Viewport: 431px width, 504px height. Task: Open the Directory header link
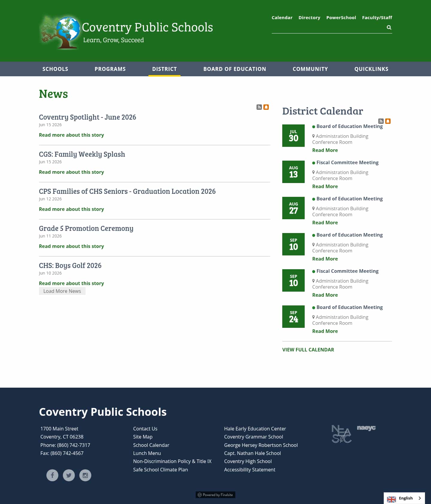click(309, 18)
